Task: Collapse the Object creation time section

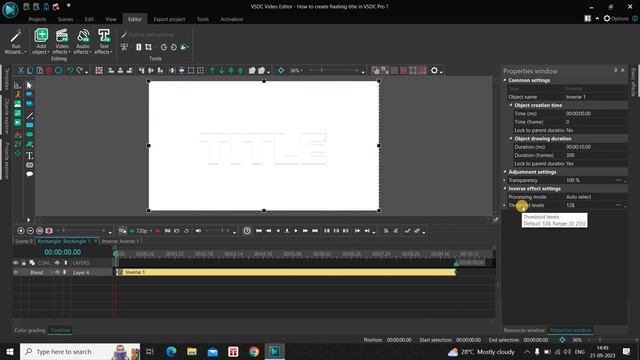Action: [x=511, y=105]
